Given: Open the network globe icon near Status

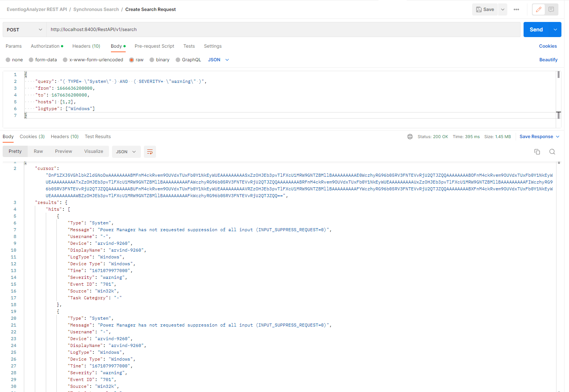Looking at the screenshot, I should tap(410, 137).
